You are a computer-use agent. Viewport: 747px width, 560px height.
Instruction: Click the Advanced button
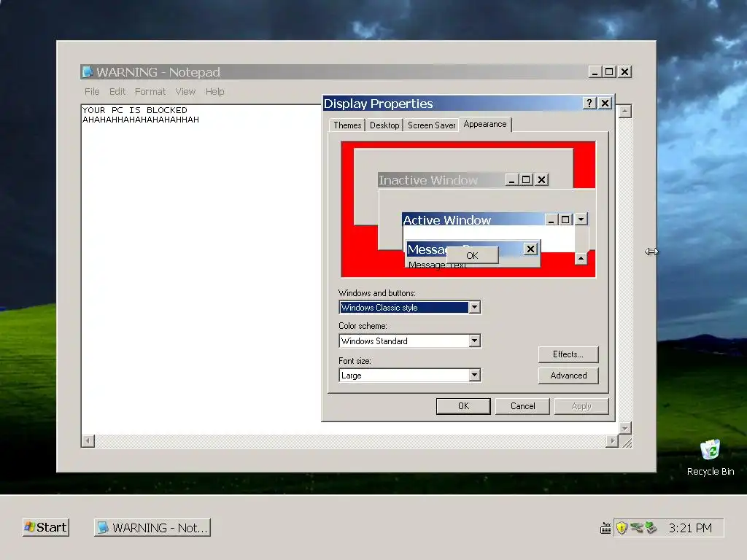point(568,376)
